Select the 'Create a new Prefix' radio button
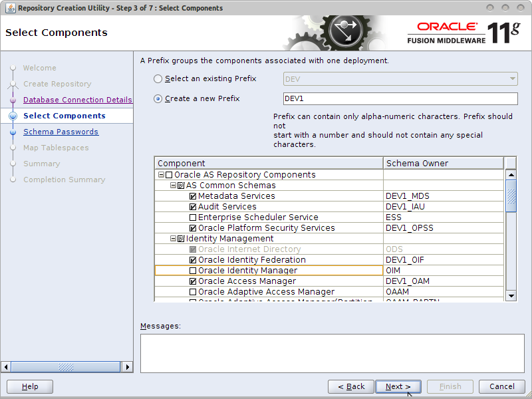Viewport: 532px width, 399px height. (x=158, y=98)
